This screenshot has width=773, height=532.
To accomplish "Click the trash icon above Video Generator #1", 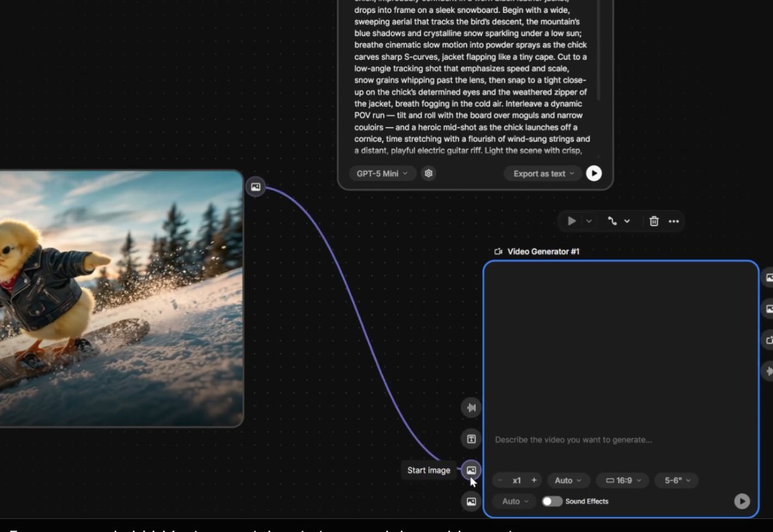I will [654, 221].
